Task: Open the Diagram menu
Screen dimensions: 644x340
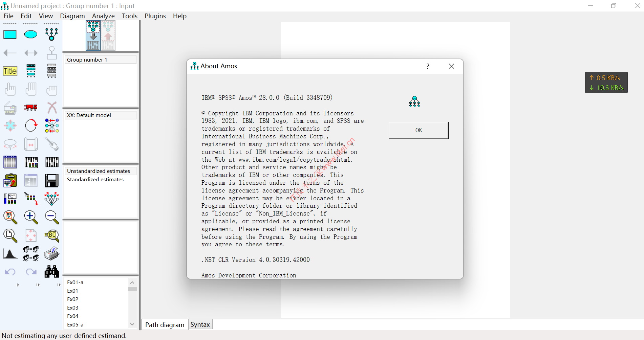Action: click(72, 16)
